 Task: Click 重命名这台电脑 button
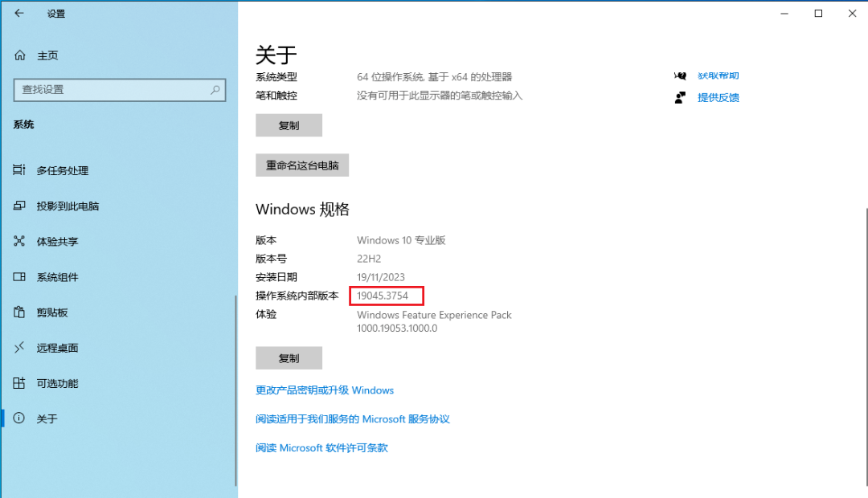(x=302, y=165)
